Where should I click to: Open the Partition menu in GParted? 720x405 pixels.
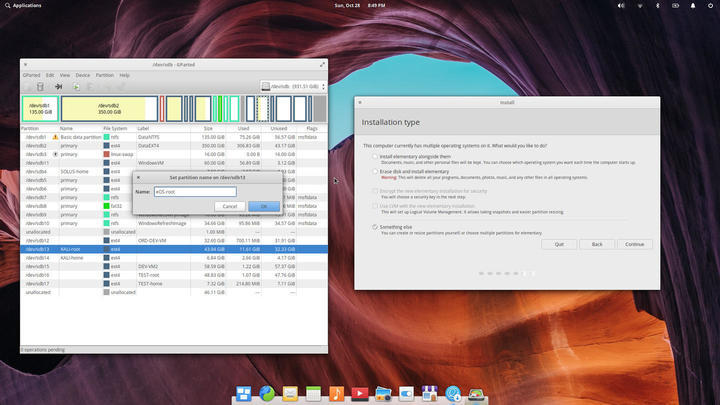pyautogui.click(x=105, y=75)
